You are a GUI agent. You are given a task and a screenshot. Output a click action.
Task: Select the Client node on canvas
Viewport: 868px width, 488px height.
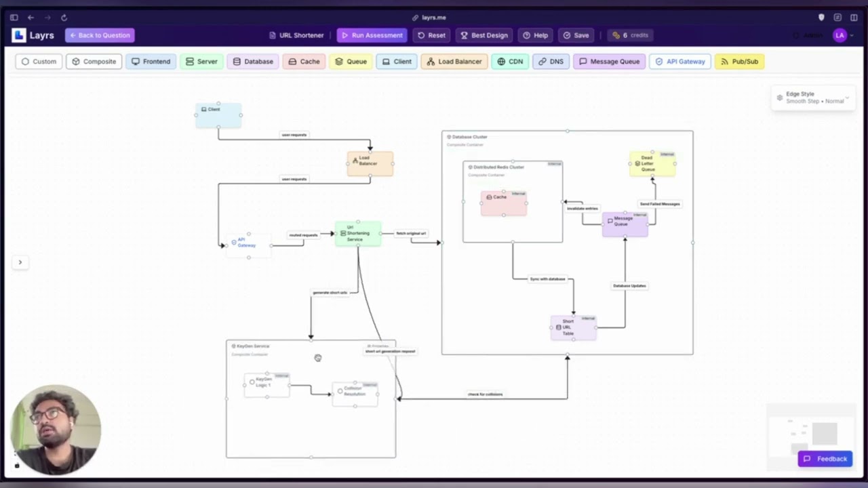(x=218, y=115)
